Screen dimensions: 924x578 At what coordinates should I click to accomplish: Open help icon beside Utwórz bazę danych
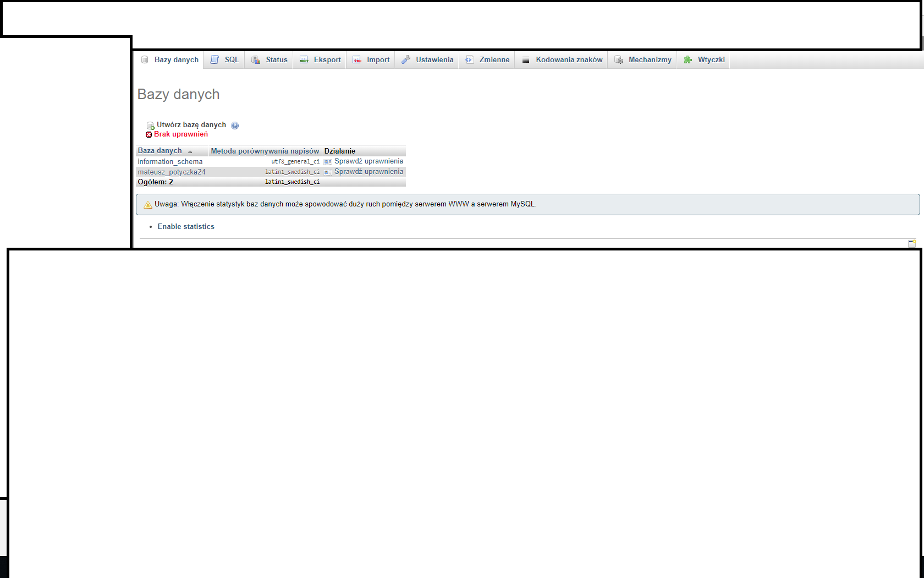(x=235, y=126)
